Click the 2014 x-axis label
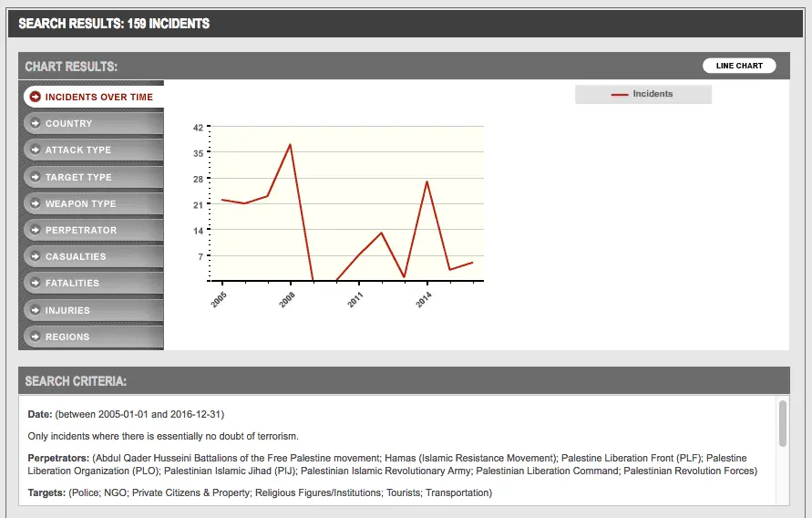812x518 pixels. (424, 299)
